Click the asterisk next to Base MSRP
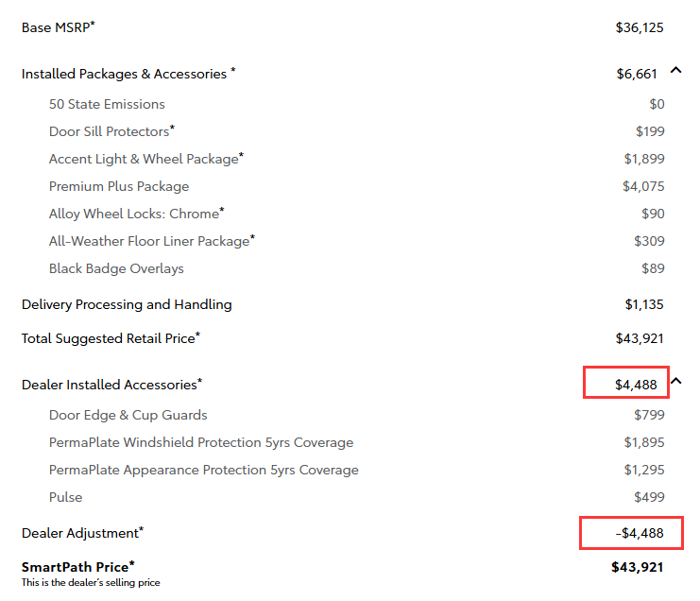Screen dimensions: 700x601 click(93, 25)
